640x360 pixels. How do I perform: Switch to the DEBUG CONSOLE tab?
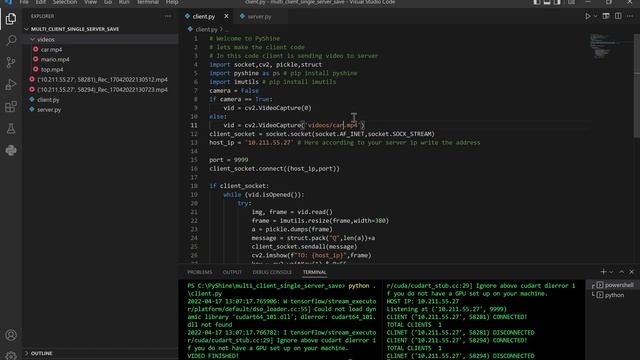pos(272,272)
